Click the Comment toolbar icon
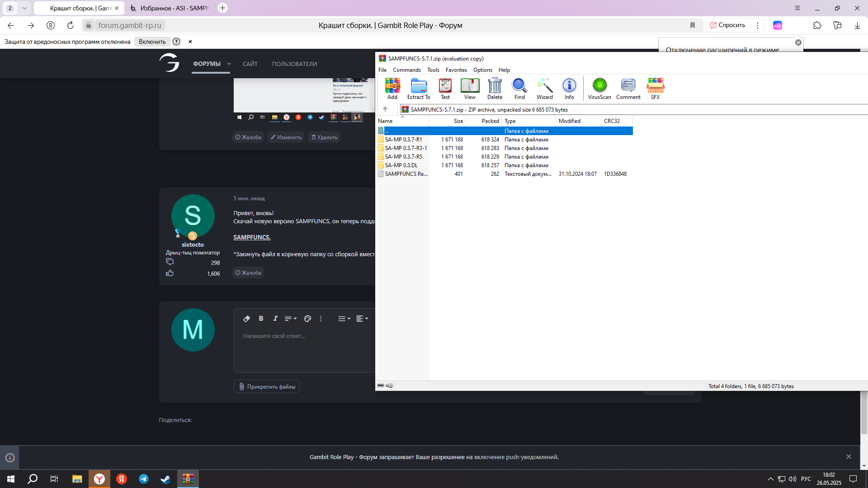The image size is (868, 488). coord(628,88)
